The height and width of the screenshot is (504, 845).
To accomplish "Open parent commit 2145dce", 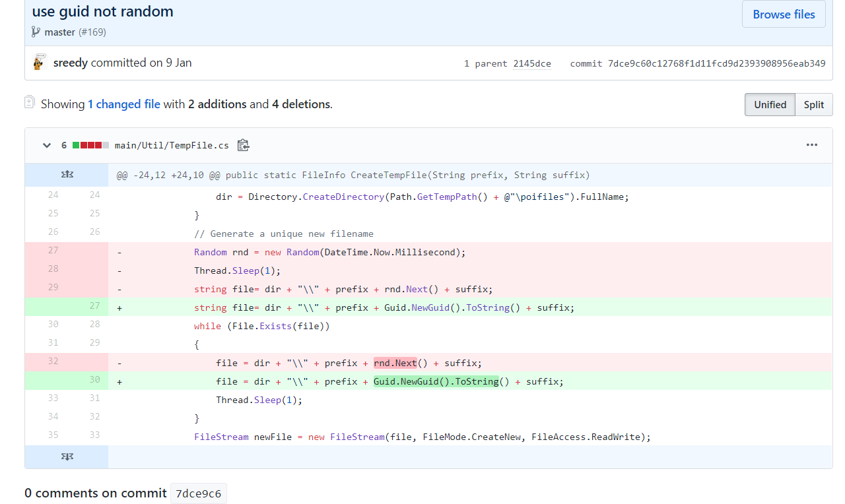I will [532, 63].
